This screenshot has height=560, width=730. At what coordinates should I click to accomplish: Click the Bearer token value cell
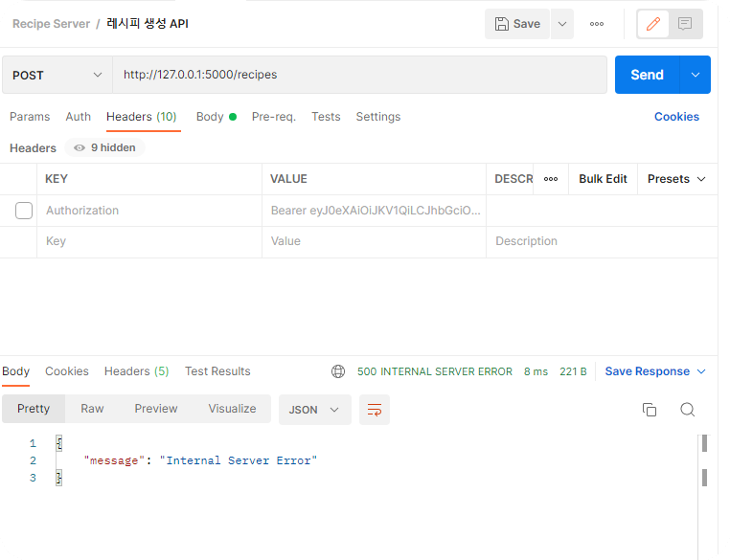(375, 211)
